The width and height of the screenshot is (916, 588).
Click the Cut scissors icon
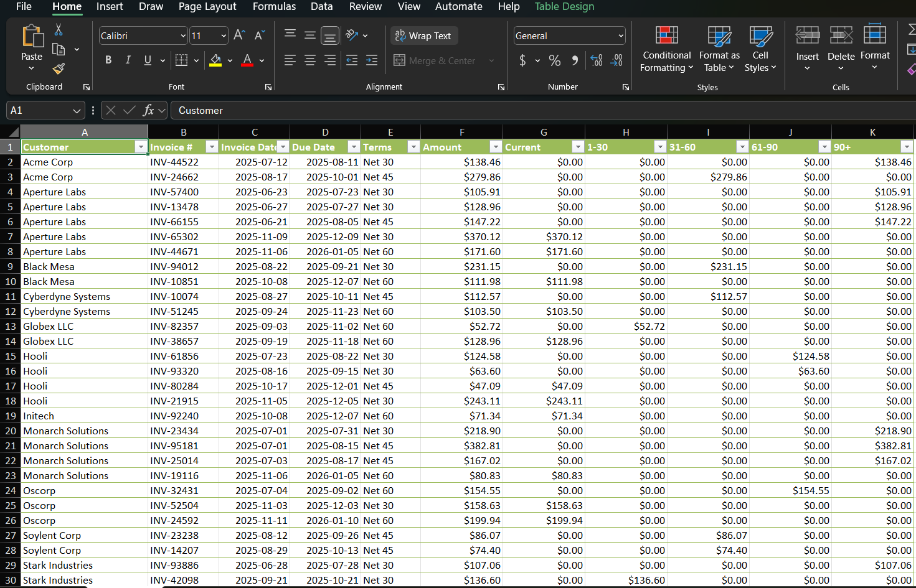pyautogui.click(x=59, y=30)
